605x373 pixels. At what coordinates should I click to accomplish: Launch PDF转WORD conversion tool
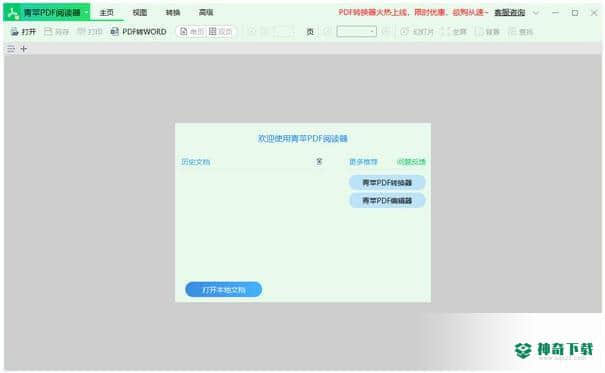coord(139,32)
